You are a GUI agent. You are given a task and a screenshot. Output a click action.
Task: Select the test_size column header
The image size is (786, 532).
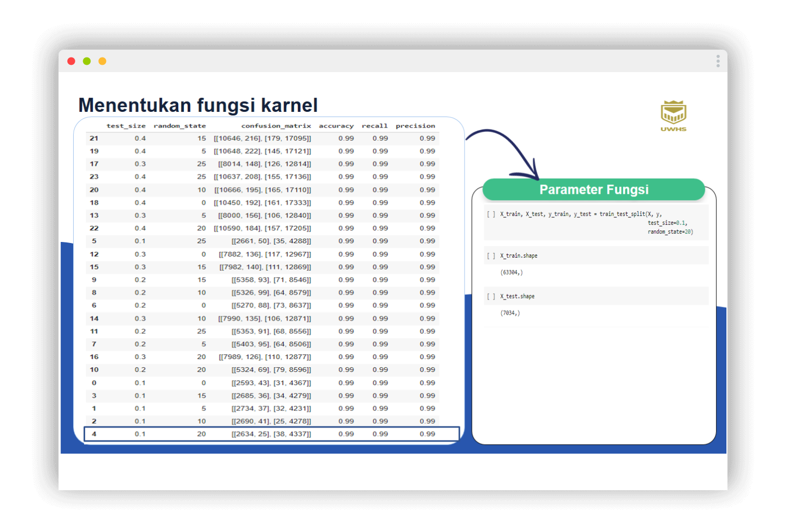click(126, 126)
